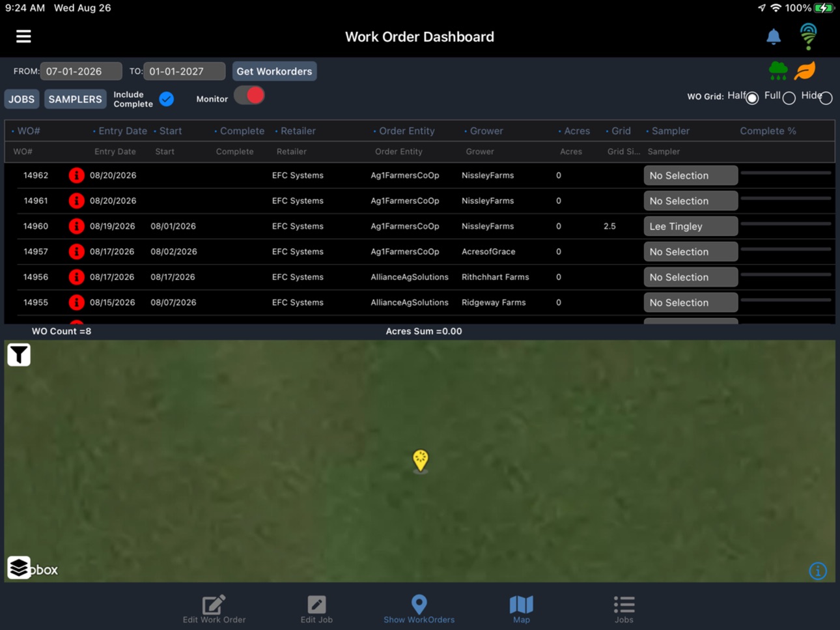Screen dimensions: 840x630
Task: Open Edit Work Order tab
Action: tap(214, 609)
